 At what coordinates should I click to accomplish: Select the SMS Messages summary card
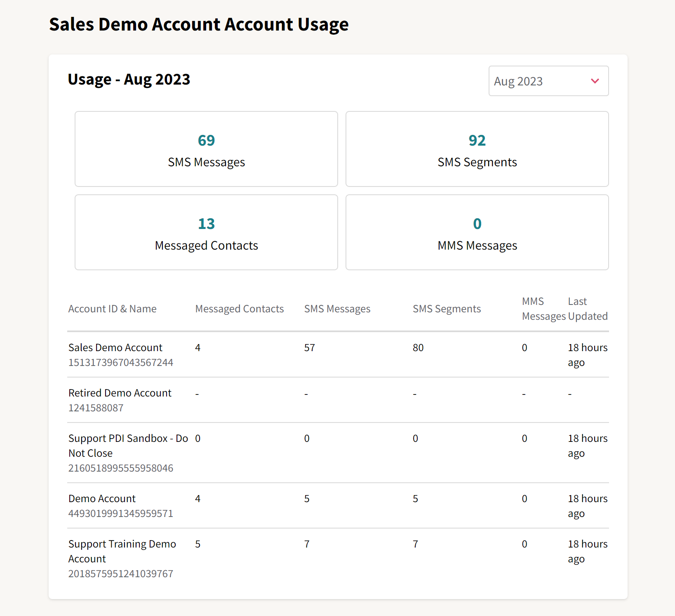tap(206, 149)
